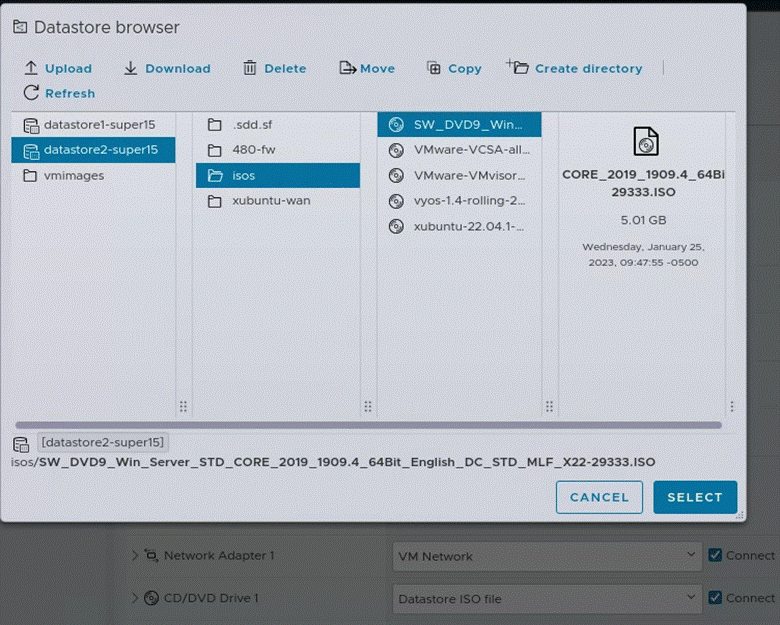Select the SW_DVD9_Win... ISO file
The width and height of the screenshot is (780, 625).
coord(459,125)
